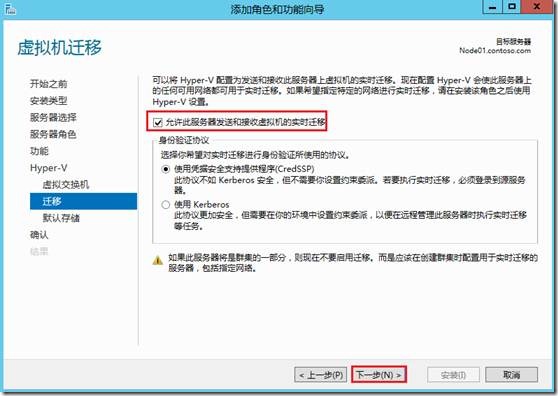This screenshot has width=558, height=396.
Task: Open the Hyper-V step
Action: pos(48,168)
